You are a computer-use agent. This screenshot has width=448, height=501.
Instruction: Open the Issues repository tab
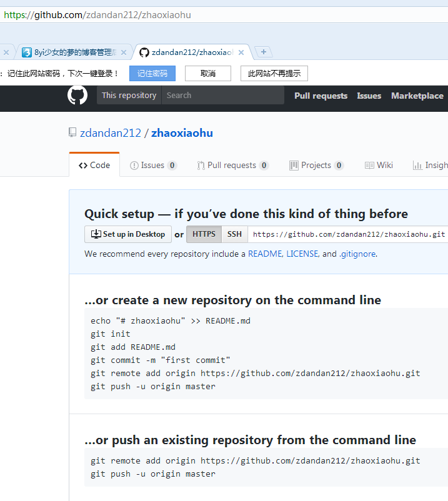pyautogui.click(x=153, y=165)
